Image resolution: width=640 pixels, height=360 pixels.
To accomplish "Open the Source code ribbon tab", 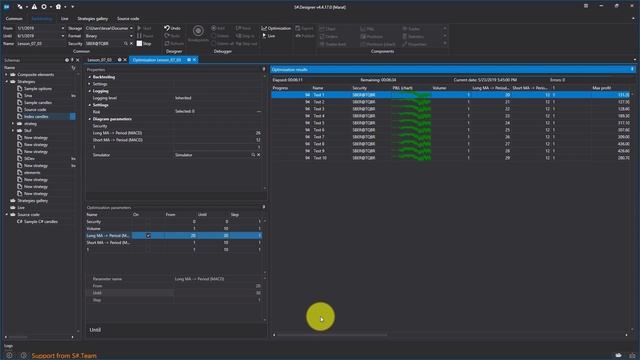I will tap(128, 18).
